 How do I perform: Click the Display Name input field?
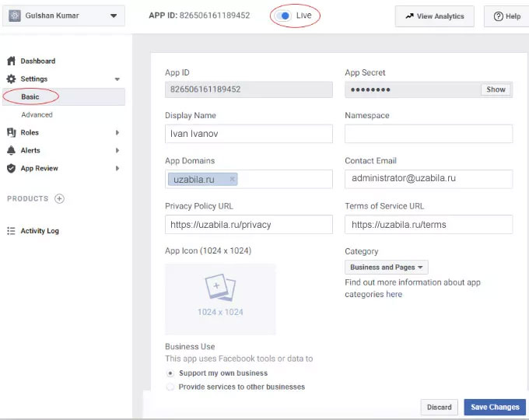[x=249, y=134]
